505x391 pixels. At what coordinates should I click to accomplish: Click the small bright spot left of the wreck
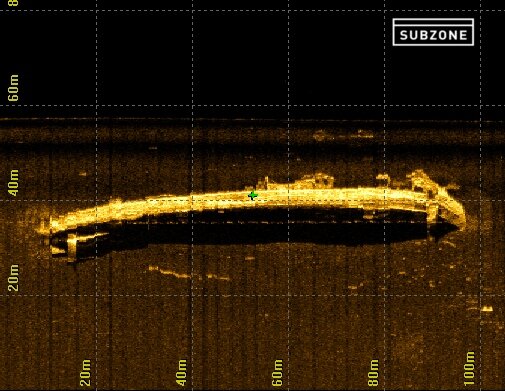82,173
